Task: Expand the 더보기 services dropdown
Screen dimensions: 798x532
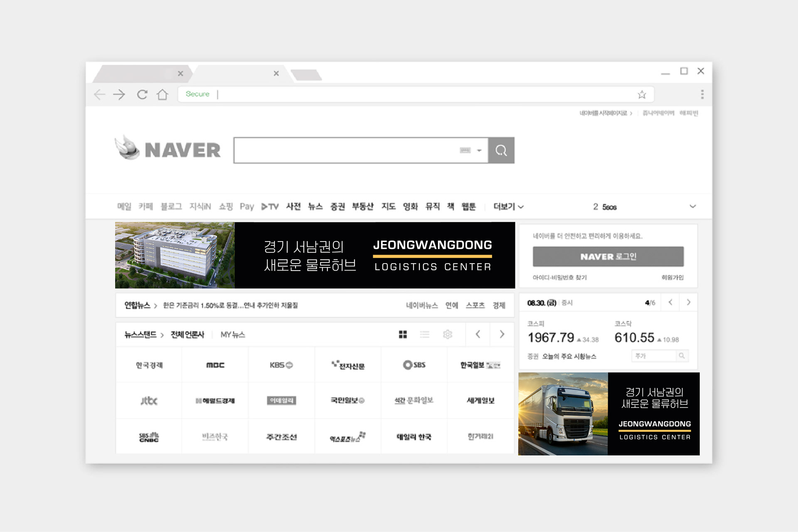Action: click(x=508, y=207)
